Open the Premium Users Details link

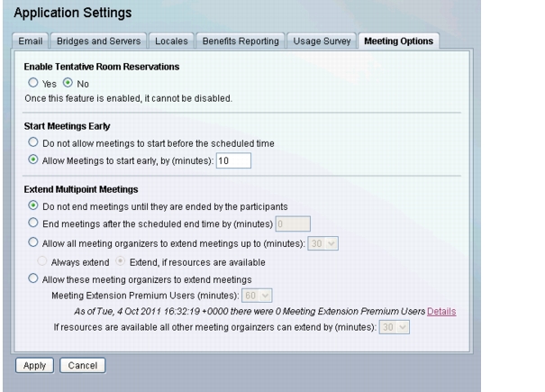tap(441, 311)
